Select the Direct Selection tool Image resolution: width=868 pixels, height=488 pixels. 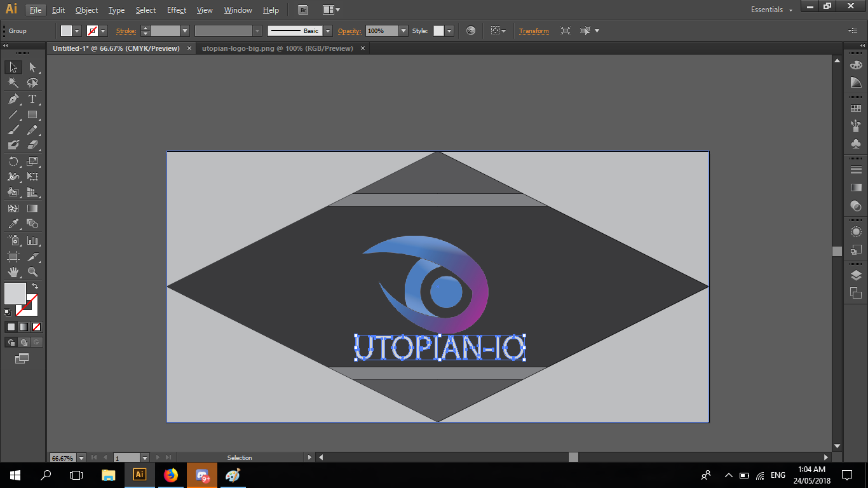32,67
